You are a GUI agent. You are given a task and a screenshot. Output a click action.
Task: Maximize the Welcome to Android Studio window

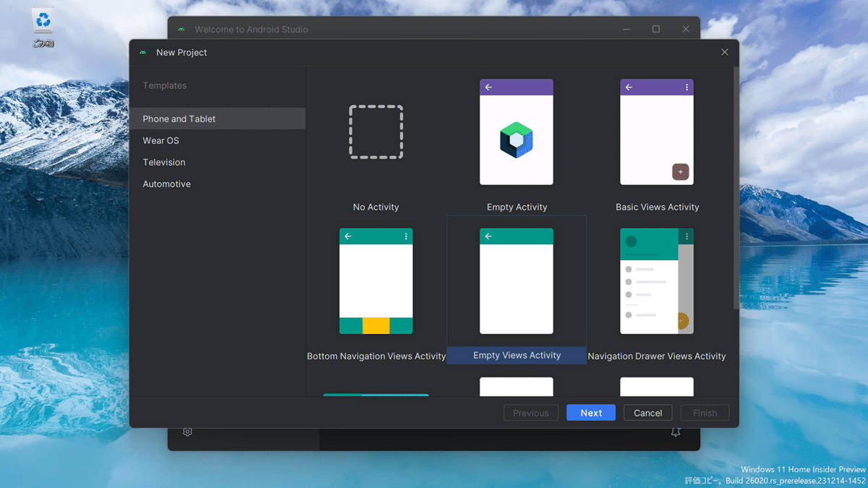[656, 30]
